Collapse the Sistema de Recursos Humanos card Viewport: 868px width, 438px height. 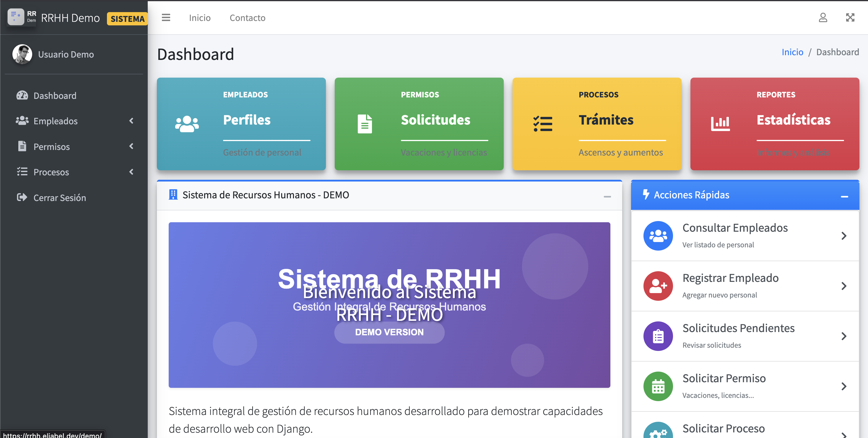point(607,196)
